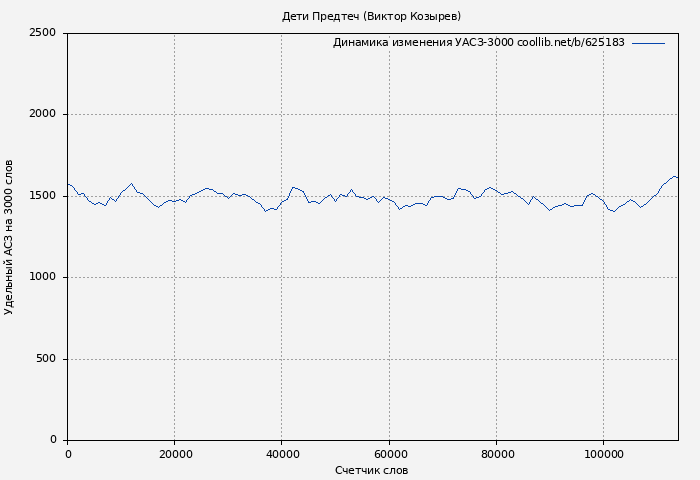This screenshot has width=700, height=480.
Task: Click the 1000 Y-axis tick label
Action: pos(42,277)
